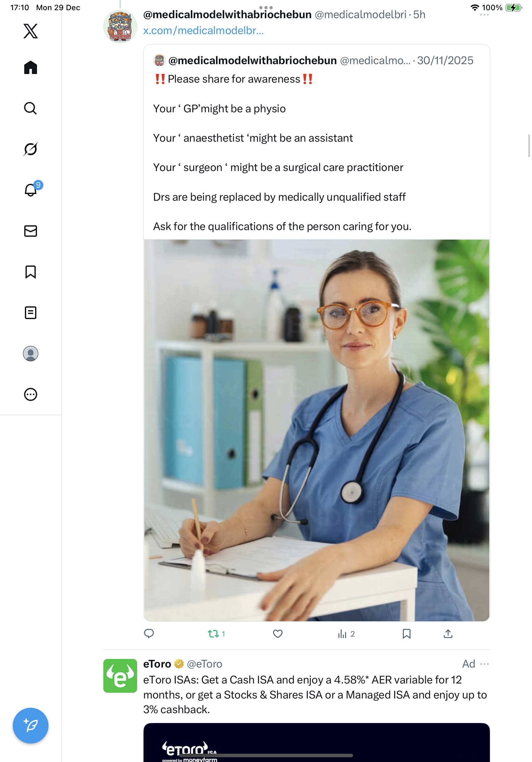
Task: Share the post via upload icon
Action: pyautogui.click(x=448, y=633)
